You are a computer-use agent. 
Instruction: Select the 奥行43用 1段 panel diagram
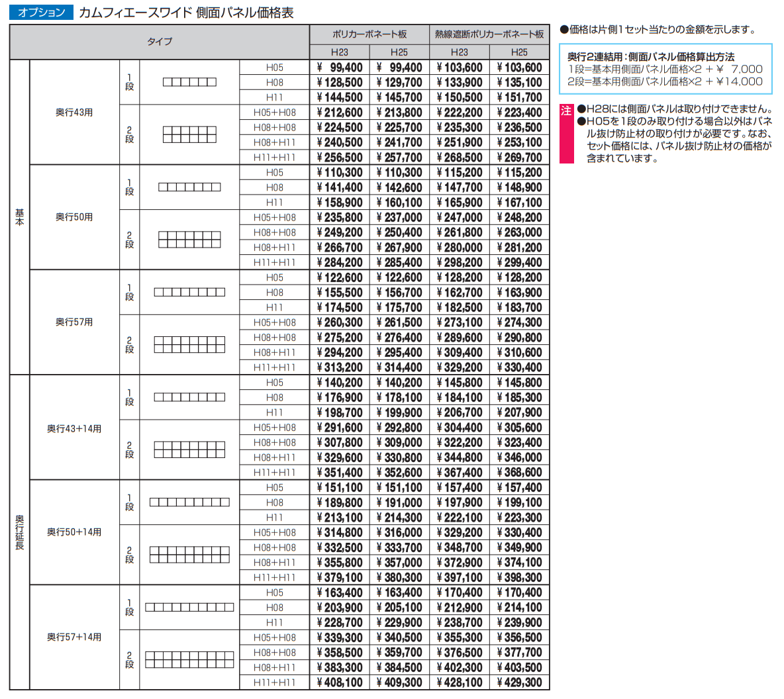pos(191,82)
